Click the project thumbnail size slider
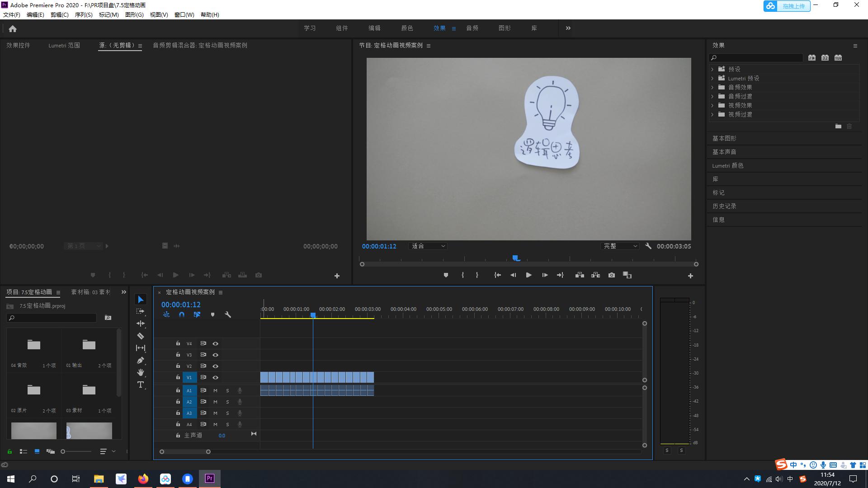The image size is (868, 488). coord(63,451)
